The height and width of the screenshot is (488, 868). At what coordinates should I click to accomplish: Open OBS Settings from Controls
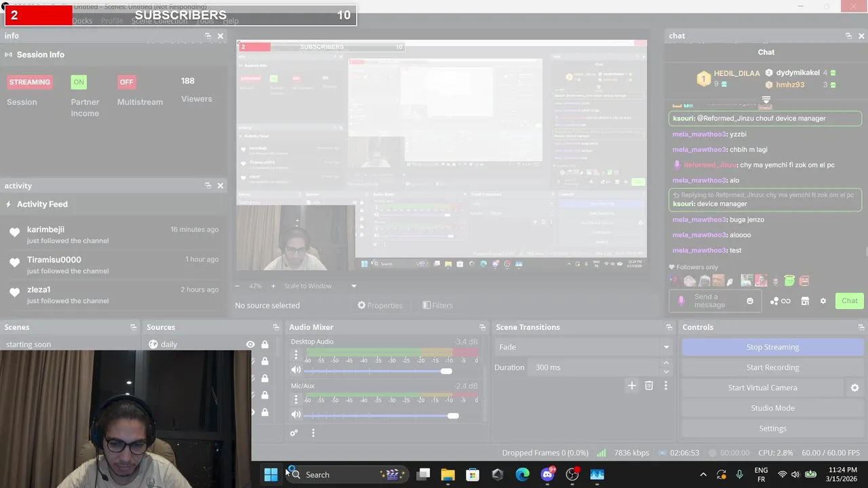pos(772,428)
